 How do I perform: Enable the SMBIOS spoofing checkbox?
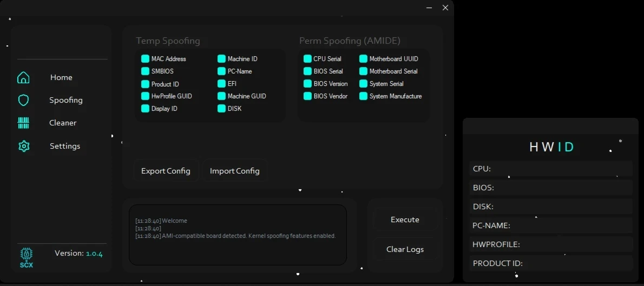click(145, 71)
